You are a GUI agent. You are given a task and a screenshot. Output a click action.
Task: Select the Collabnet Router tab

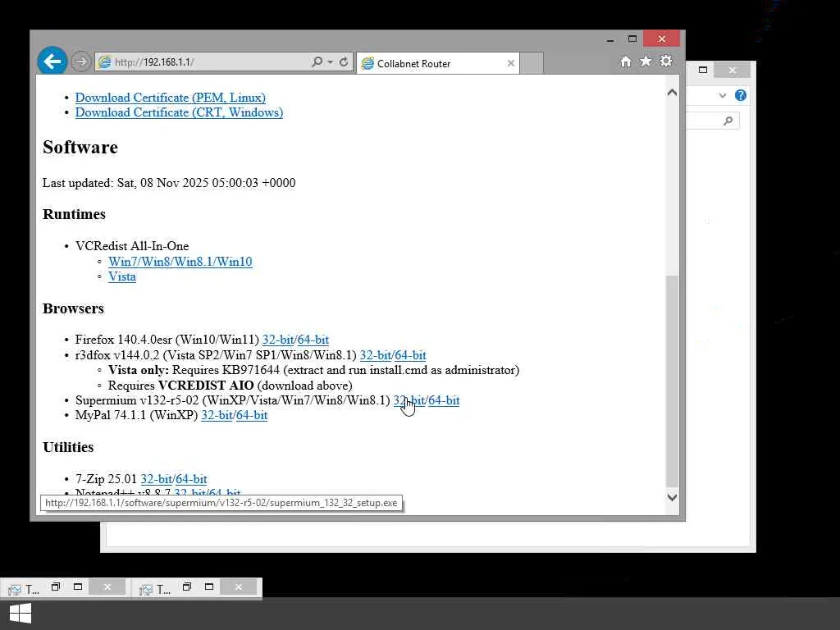click(x=436, y=63)
